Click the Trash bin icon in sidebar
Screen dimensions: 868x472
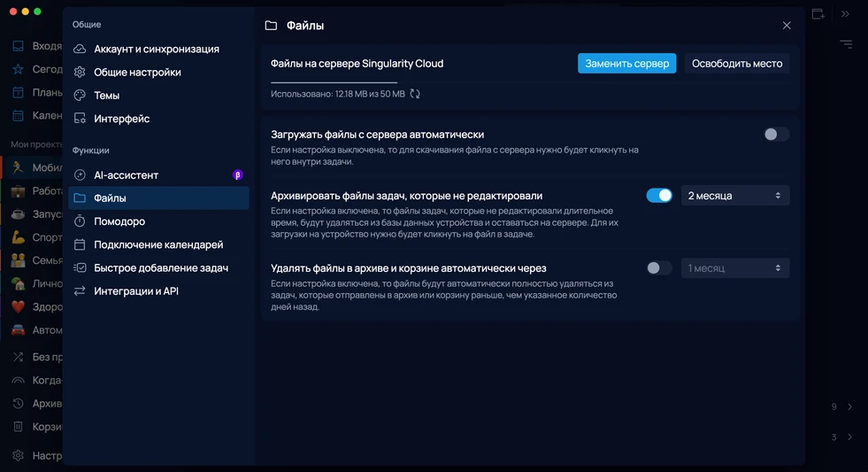(19, 427)
